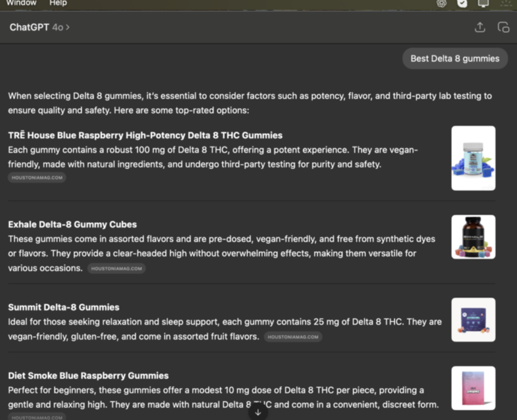Click the source chip under TRĒ House description

37,177
